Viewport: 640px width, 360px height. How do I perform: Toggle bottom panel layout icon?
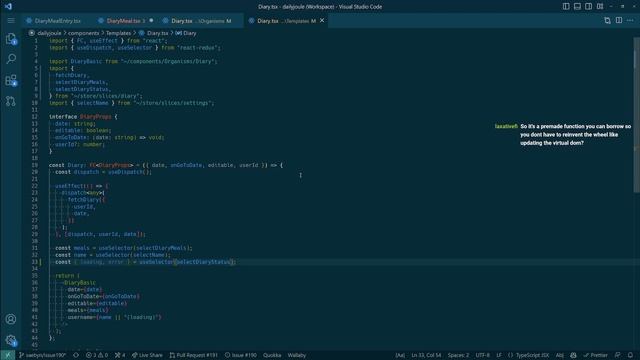tap(577, 7)
